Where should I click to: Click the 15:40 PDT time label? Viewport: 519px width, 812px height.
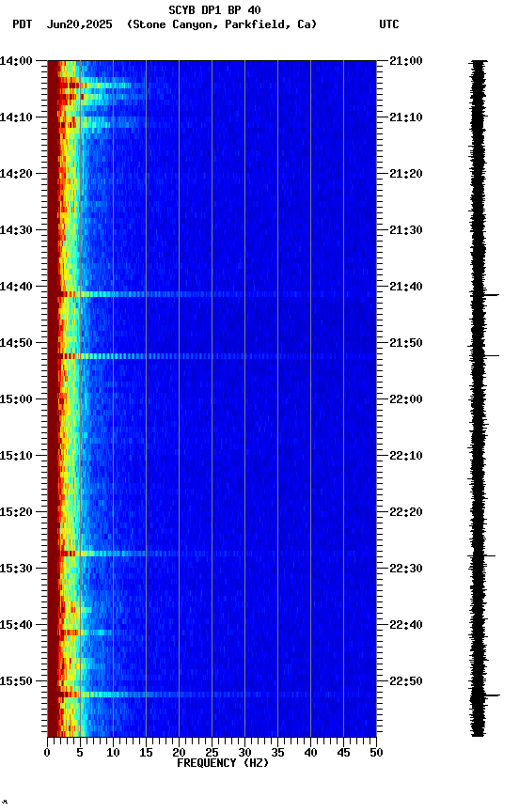click(16, 626)
